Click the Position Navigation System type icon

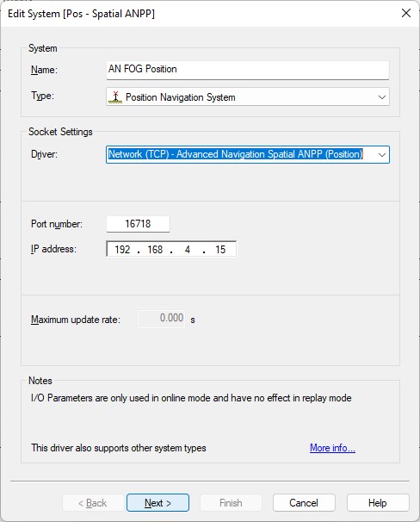click(x=115, y=97)
